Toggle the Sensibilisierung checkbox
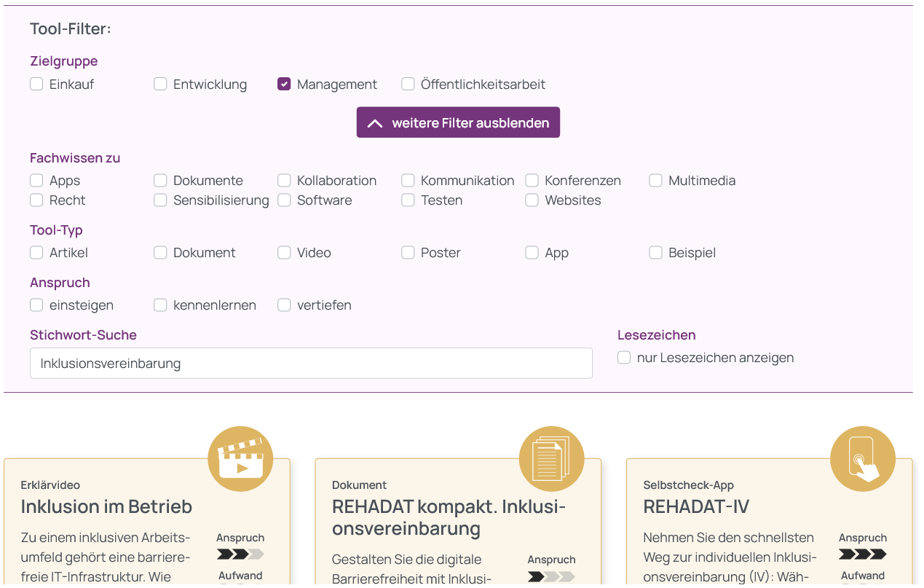924x588 pixels. (160, 200)
